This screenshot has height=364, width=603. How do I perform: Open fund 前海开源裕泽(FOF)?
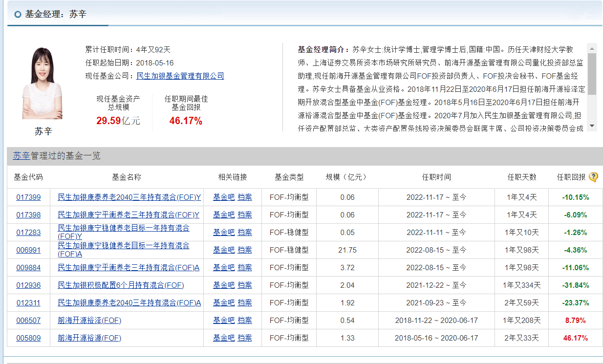[x=89, y=321]
